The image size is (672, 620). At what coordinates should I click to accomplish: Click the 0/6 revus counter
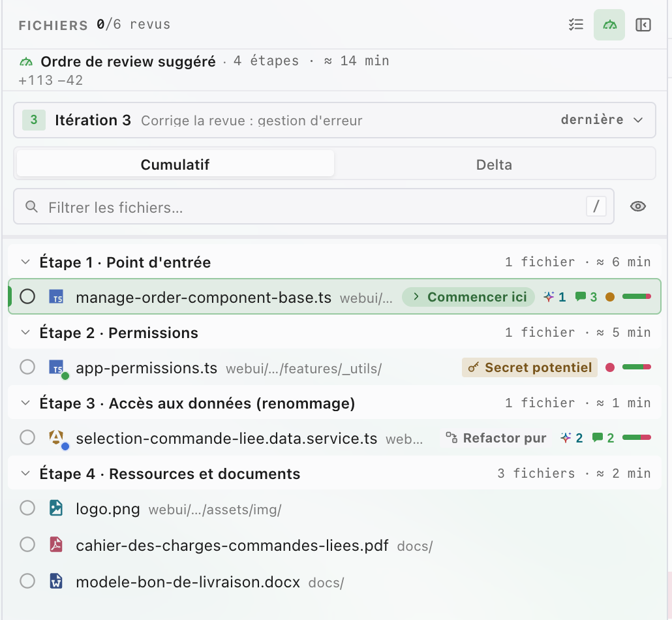[133, 24]
